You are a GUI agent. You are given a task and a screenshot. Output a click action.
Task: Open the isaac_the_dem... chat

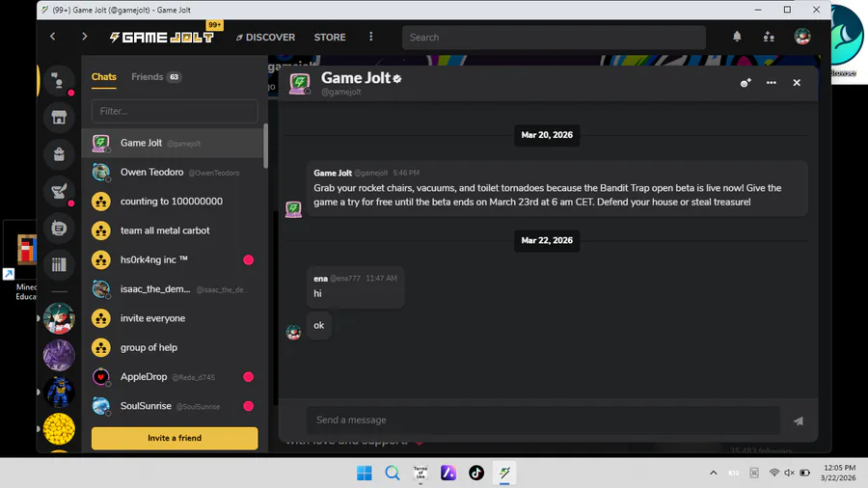pos(173,288)
